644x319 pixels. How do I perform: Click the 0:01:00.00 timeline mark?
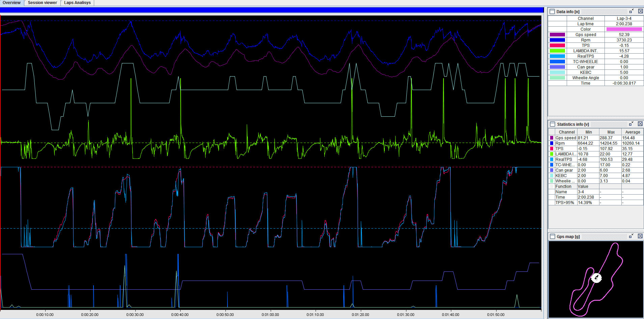(270, 314)
